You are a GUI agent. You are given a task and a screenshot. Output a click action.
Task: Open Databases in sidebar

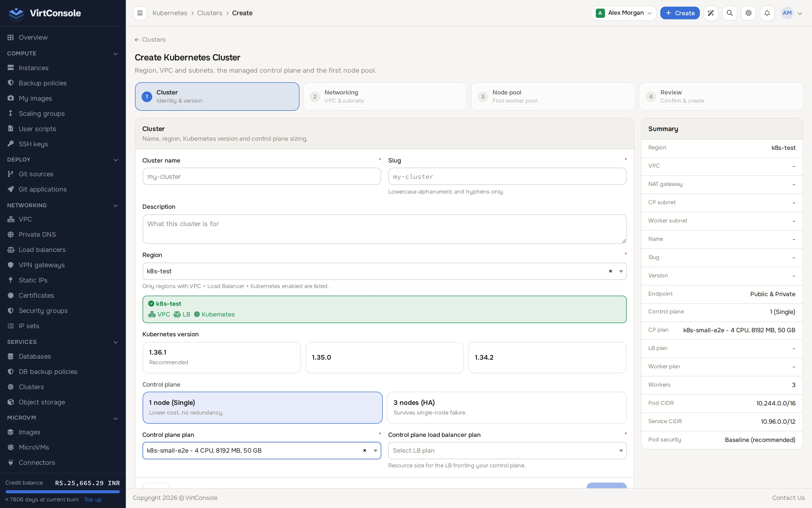click(x=63, y=356)
